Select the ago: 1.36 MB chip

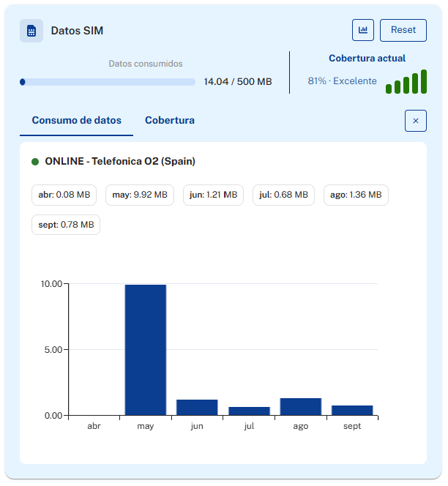(x=356, y=195)
